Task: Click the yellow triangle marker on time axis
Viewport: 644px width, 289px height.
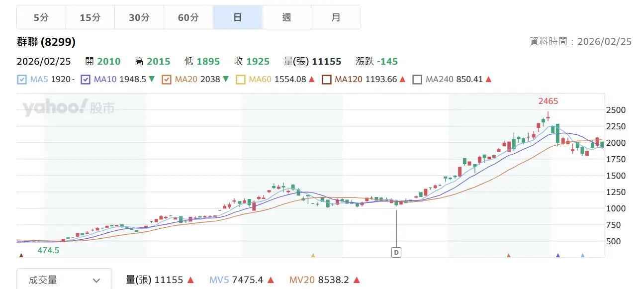Action: pos(313,255)
